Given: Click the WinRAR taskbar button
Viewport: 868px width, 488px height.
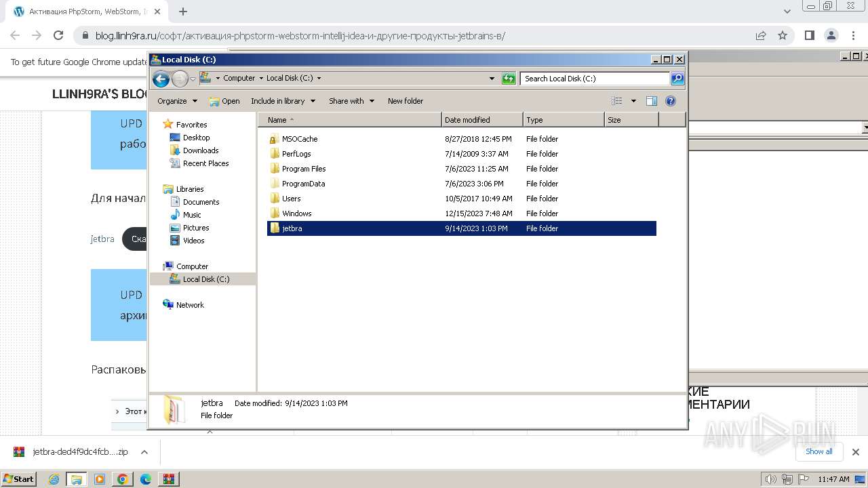Looking at the screenshot, I should [x=169, y=479].
